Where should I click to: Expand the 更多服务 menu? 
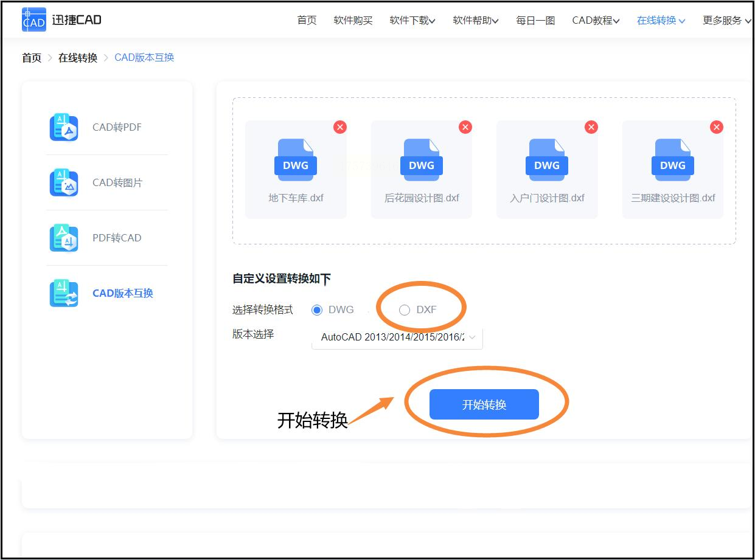(x=726, y=21)
